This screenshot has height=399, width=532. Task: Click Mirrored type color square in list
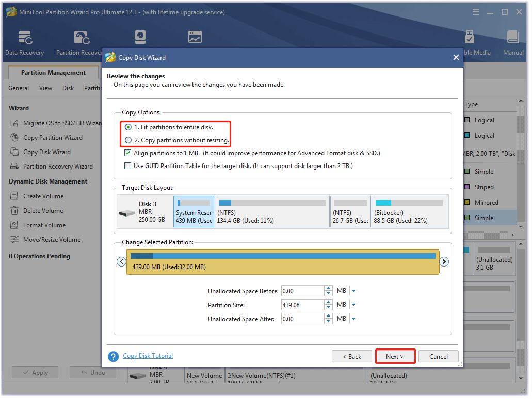467,203
